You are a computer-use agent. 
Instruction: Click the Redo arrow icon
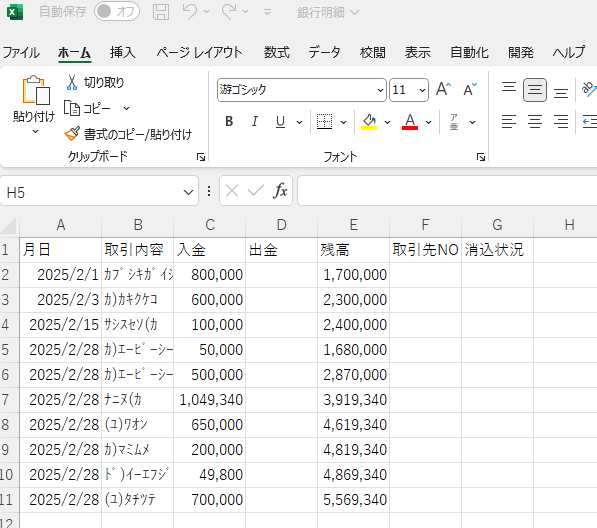[229, 11]
